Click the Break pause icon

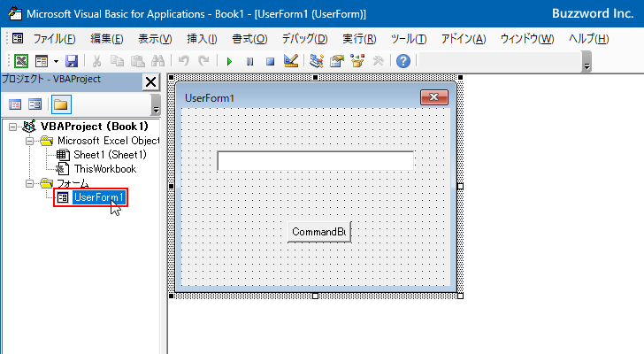[x=249, y=62]
